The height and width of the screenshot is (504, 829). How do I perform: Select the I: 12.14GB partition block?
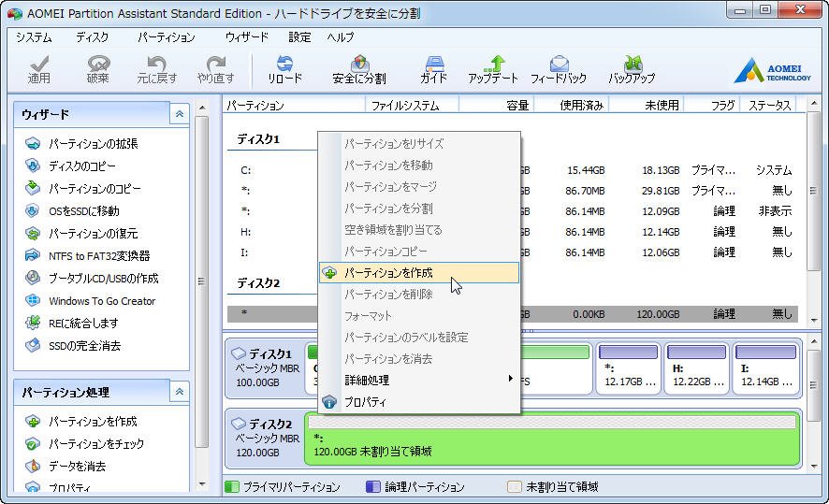(x=765, y=367)
